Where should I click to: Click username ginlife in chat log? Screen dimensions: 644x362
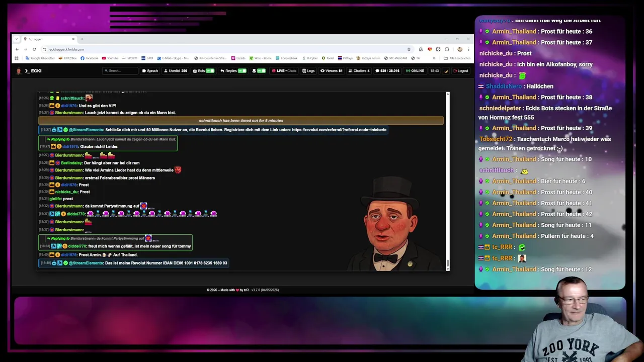55,199
